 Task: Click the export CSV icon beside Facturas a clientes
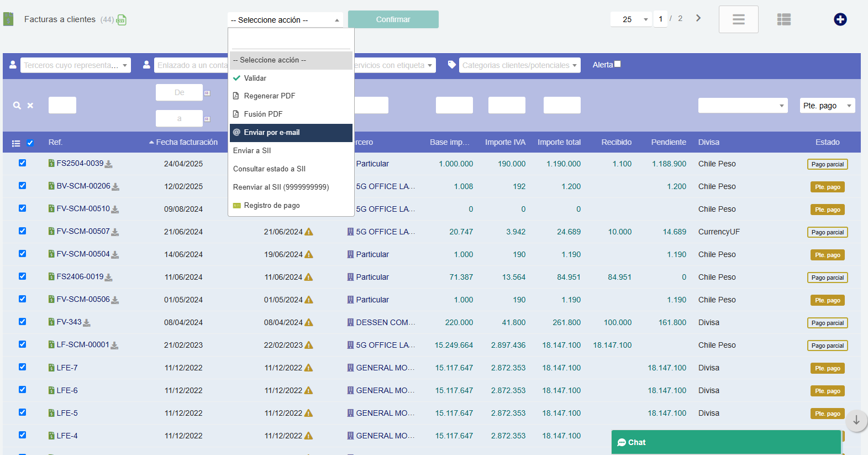[x=122, y=20]
